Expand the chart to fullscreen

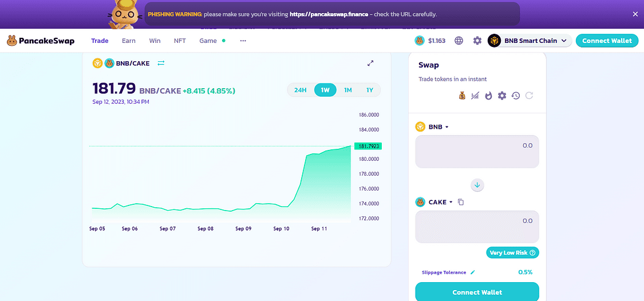[370, 64]
